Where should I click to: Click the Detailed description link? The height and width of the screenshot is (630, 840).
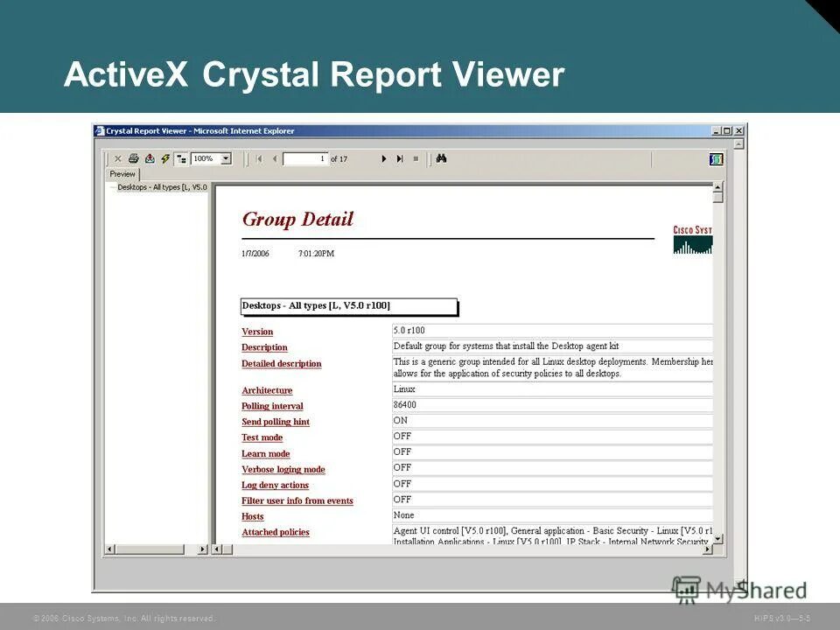[281, 363]
